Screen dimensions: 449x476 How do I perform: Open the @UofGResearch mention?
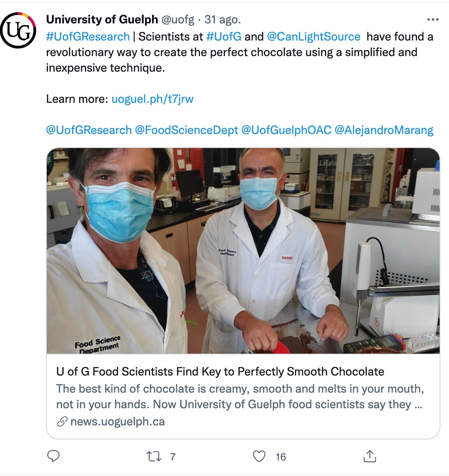89,130
